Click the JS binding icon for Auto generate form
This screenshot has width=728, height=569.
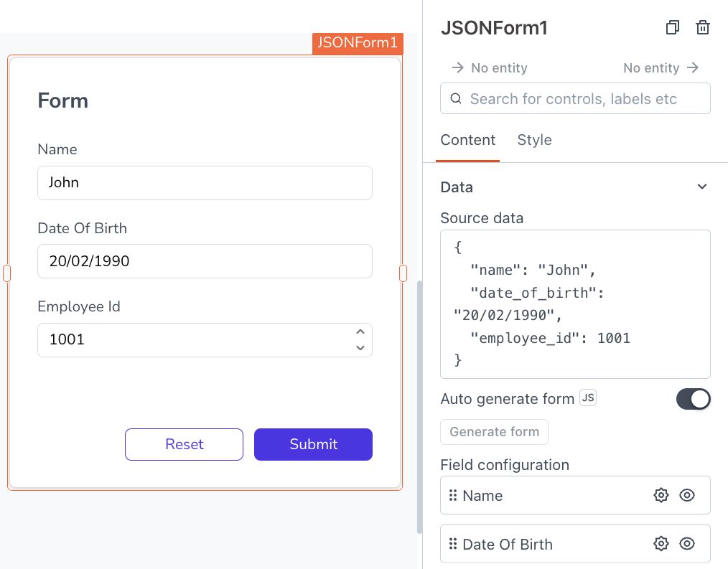point(588,398)
